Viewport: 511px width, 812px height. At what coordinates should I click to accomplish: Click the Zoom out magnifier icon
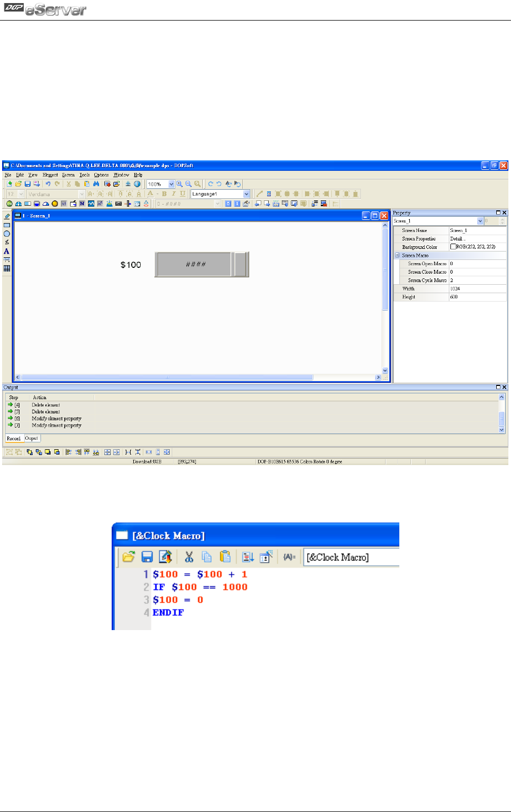coord(188,184)
